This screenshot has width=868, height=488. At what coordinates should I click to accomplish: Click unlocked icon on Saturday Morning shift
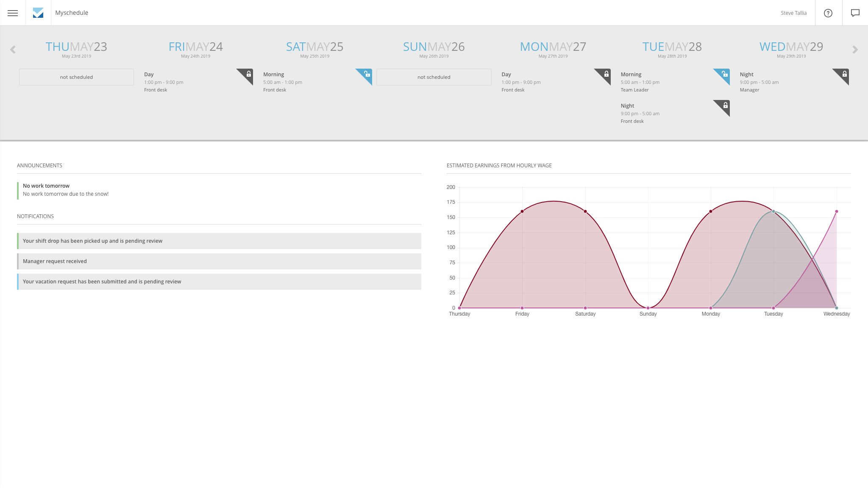click(x=367, y=74)
